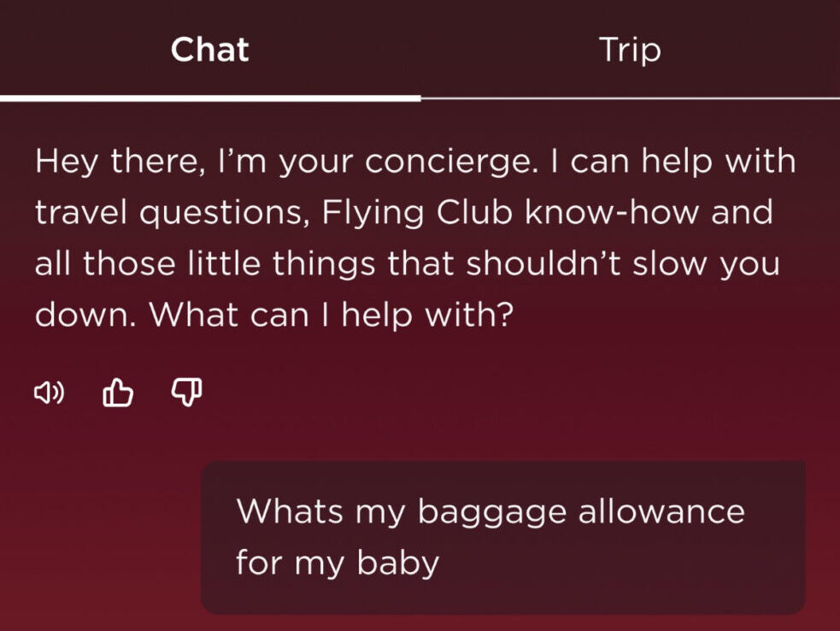Click the concierge introduction text
The image size is (840, 631).
click(414, 237)
